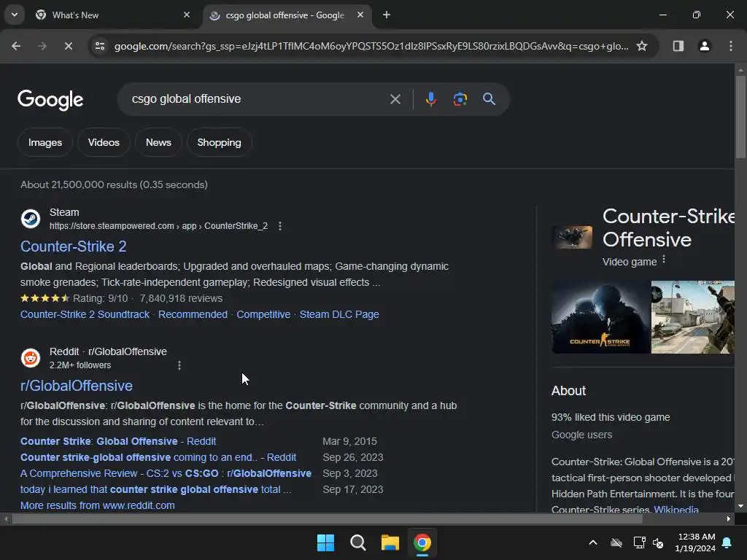Open More results from www.reddit.com
The height and width of the screenshot is (560, 747).
point(97,505)
